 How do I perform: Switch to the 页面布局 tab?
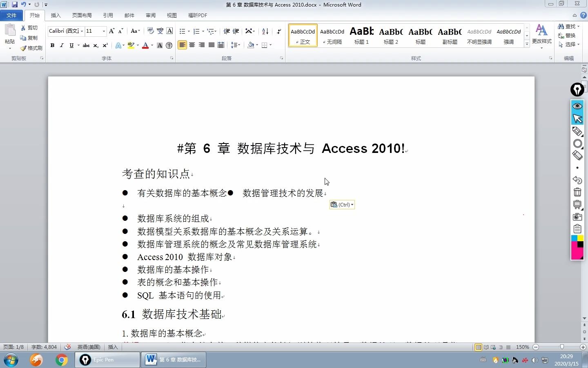[x=82, y=16]
